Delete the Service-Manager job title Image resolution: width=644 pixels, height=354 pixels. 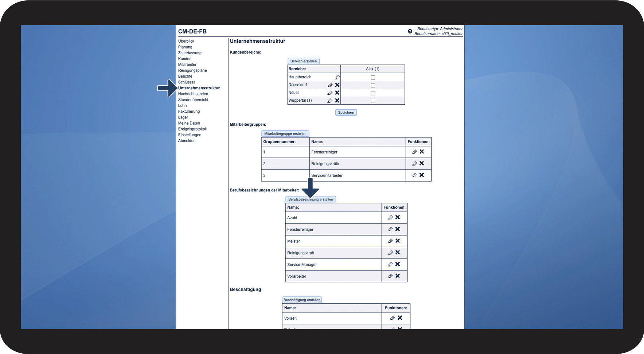(398, 264)
